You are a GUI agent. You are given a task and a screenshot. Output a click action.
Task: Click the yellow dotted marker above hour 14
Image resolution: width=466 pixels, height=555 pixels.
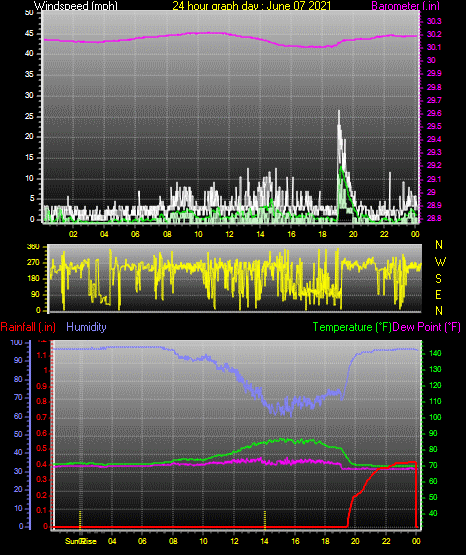265,519
